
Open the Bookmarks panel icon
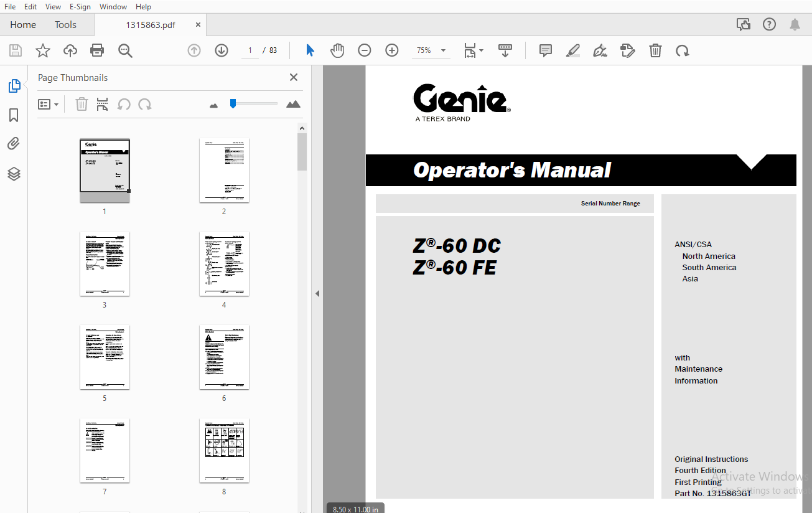[x=14, y=115]
